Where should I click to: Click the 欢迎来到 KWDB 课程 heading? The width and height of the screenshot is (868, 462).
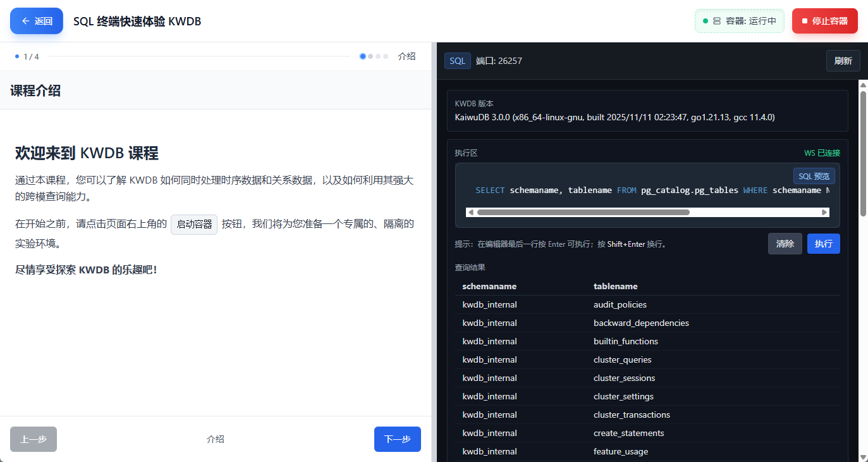click(x=87, y=153)
